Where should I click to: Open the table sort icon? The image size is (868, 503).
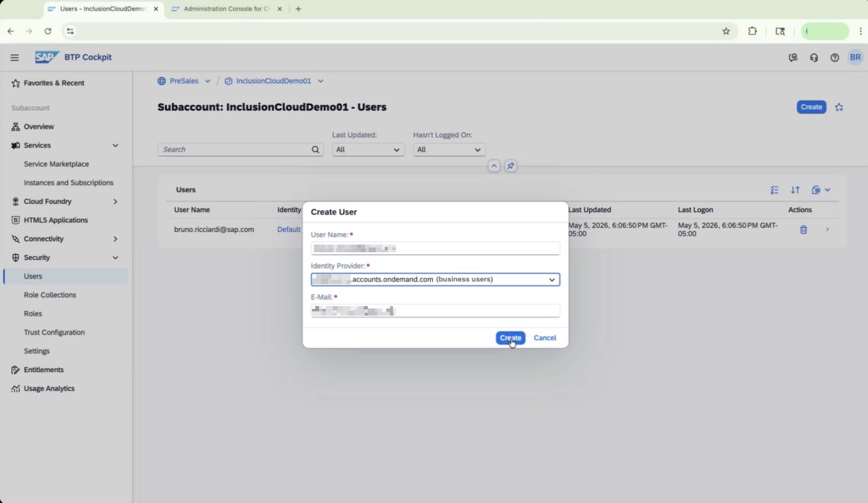point(795,190)
